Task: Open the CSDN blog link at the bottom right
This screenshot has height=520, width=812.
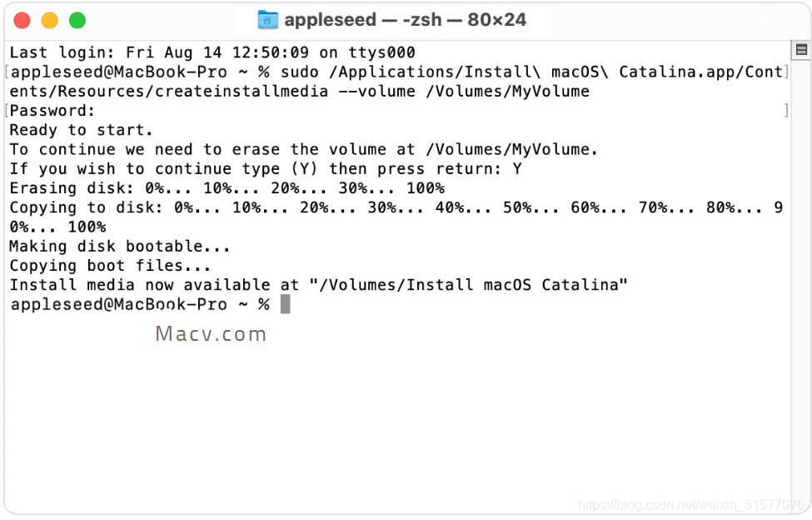Action: 691,504
